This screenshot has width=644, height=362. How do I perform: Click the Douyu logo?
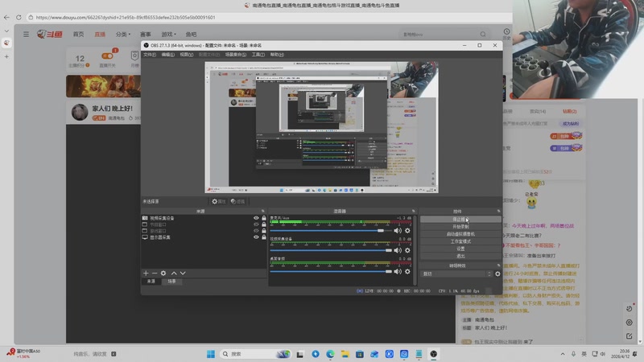(49, 34)
